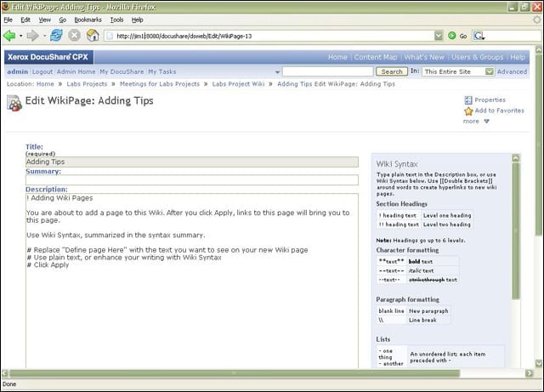Click the Properties icon
544x392 pixels.
coord(468,100)
